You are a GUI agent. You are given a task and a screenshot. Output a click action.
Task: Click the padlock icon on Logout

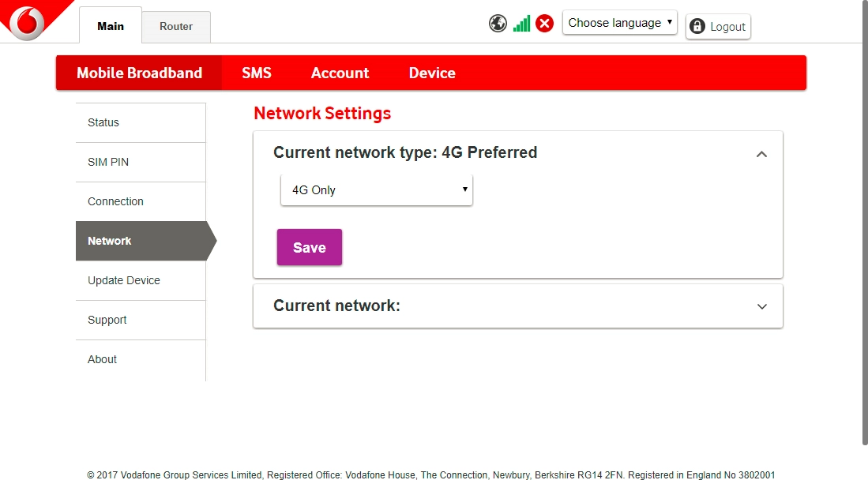pos(697,27)
